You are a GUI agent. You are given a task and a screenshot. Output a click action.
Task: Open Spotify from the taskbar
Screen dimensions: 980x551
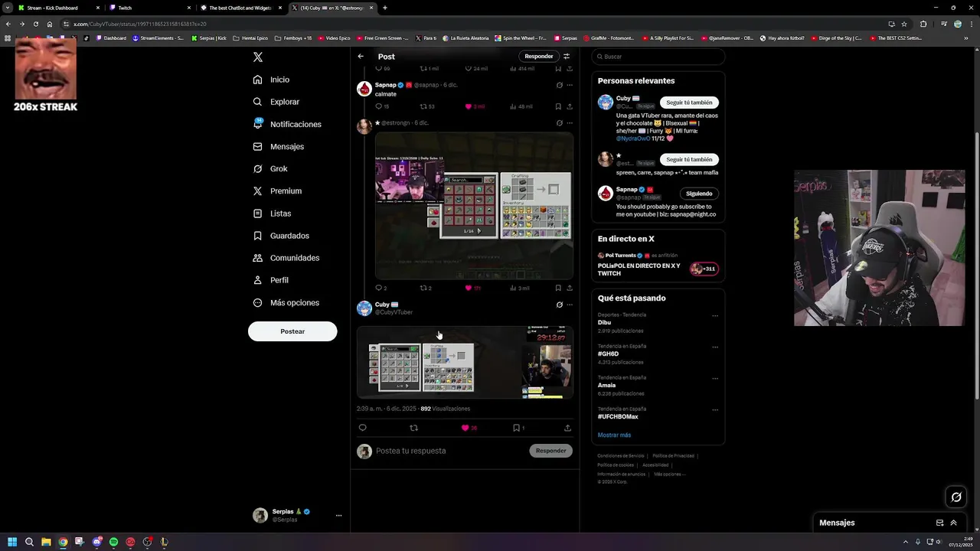coord(113,542)
